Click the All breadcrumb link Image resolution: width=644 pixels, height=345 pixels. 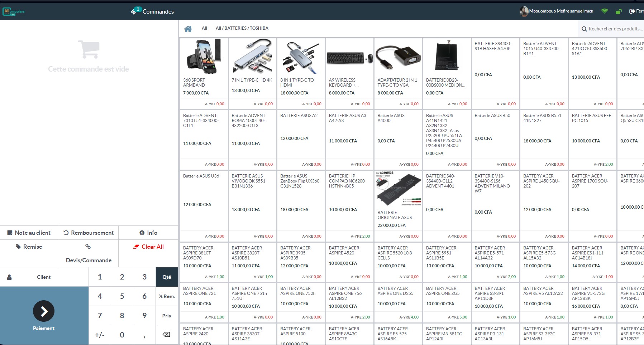point(204,28)
